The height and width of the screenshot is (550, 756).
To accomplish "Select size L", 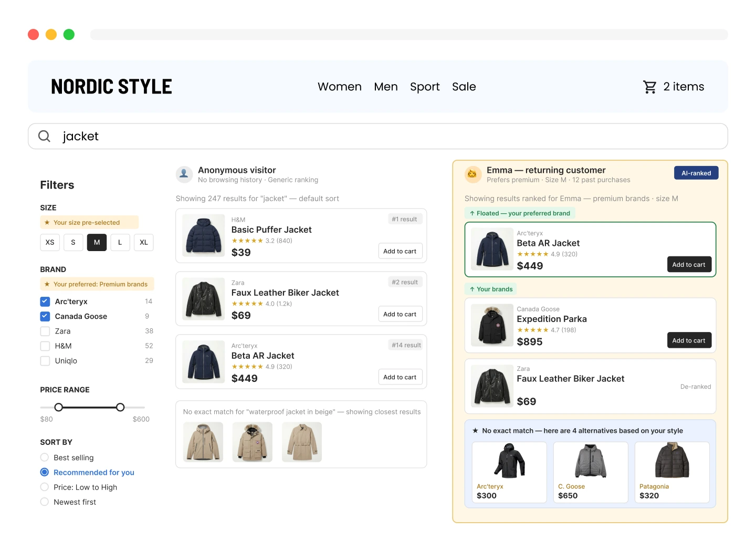I will tap(120, 242).
